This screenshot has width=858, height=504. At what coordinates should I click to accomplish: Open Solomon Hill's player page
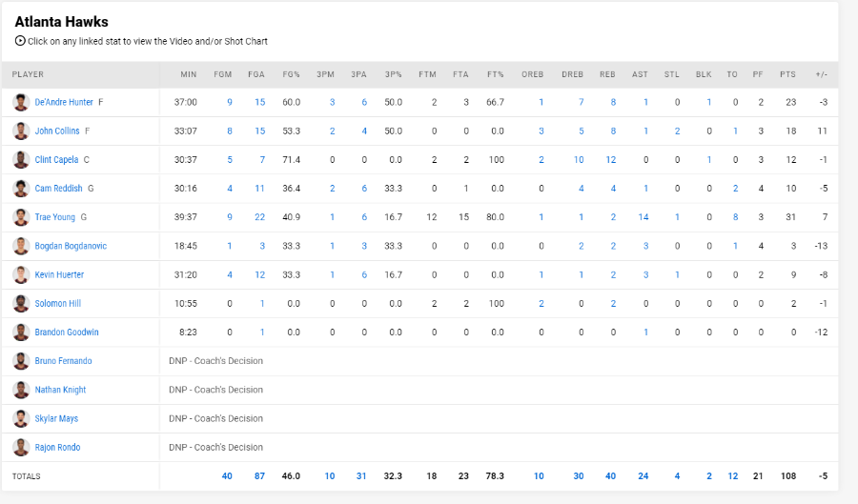57,303
